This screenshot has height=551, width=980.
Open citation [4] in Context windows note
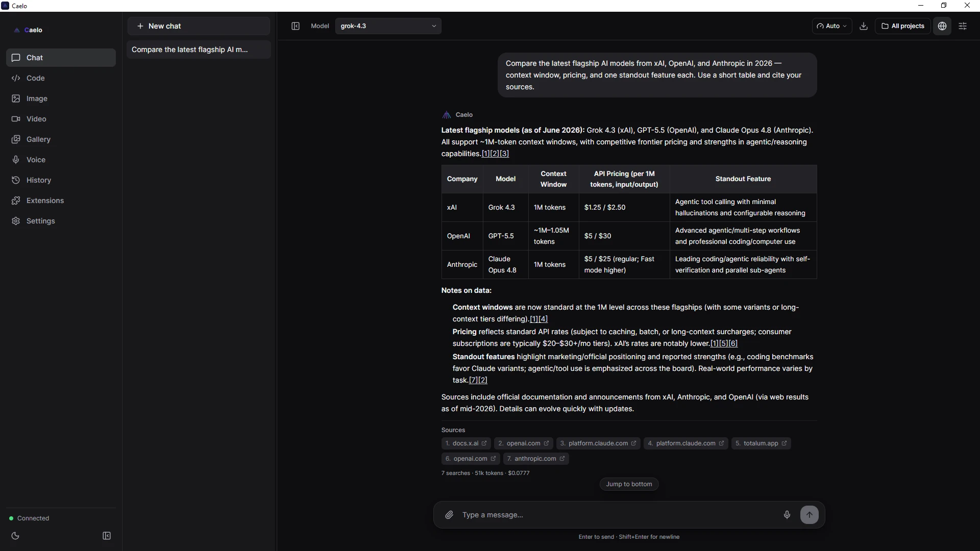coord(543,319)
